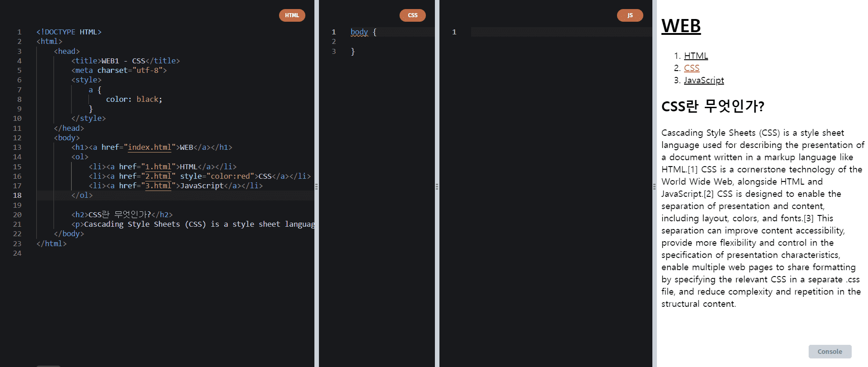
Task: Click the opening '<head>' tag line
Action: click(67, 52)
